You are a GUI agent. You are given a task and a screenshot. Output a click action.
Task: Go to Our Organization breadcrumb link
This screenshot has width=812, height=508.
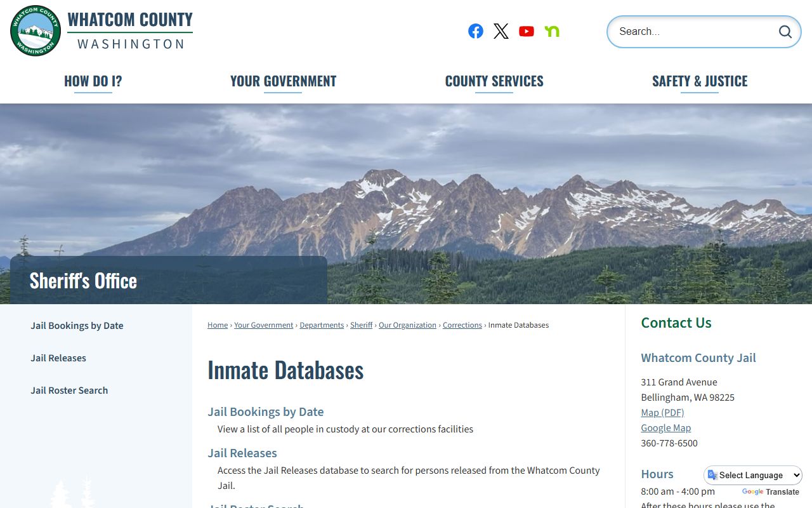click(x=407, y=325)
